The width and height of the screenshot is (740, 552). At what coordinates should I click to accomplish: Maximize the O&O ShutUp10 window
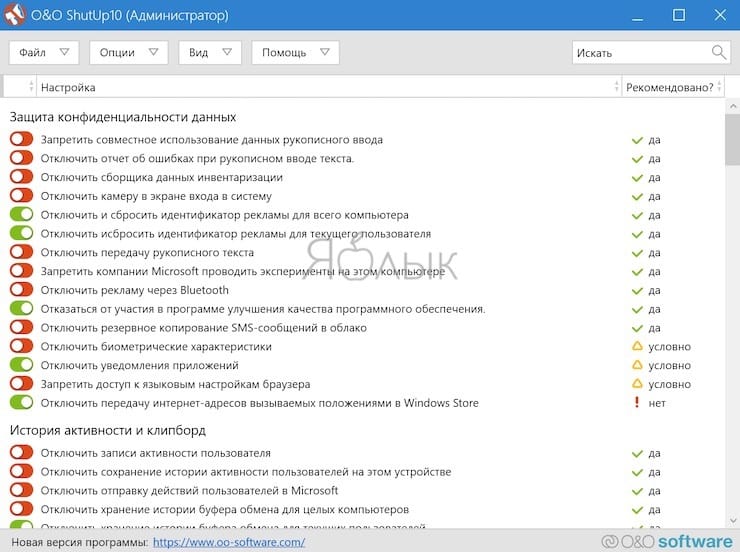pyautogui.click(x=679, y=15)
